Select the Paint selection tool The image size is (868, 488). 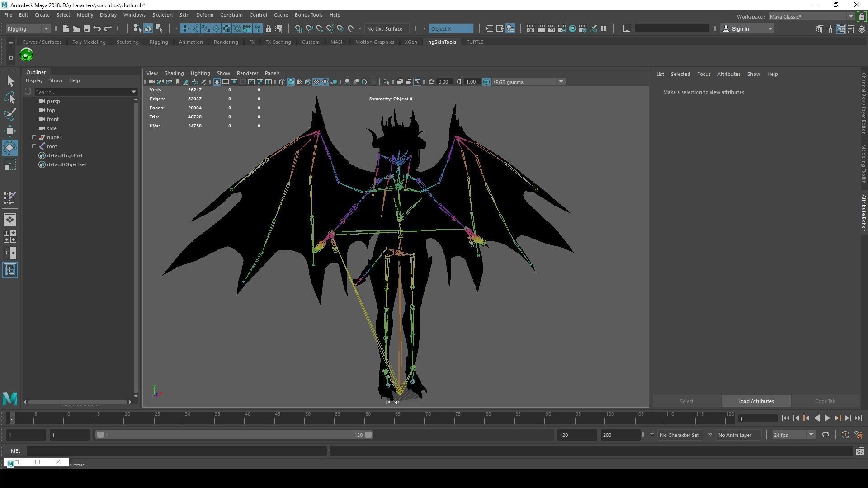[10, 114]
